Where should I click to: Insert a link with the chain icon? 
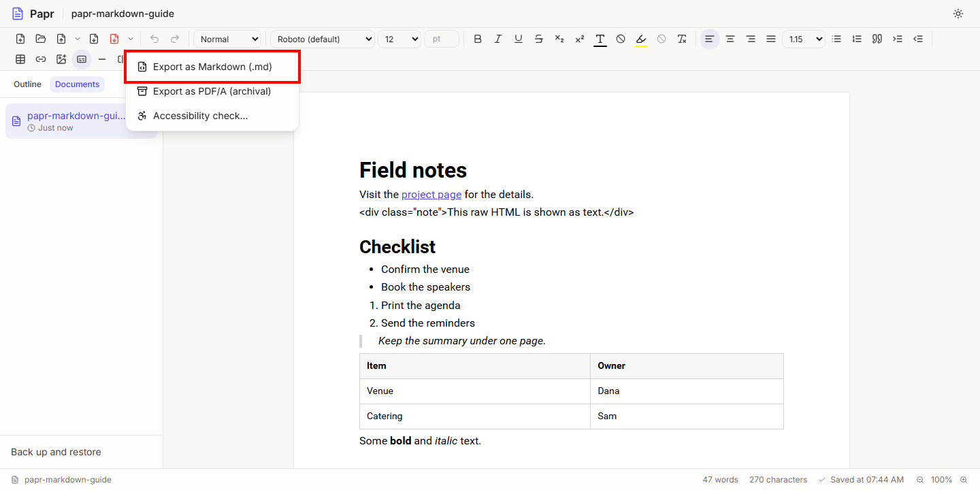pyautogui.click(x=41, y=59)
